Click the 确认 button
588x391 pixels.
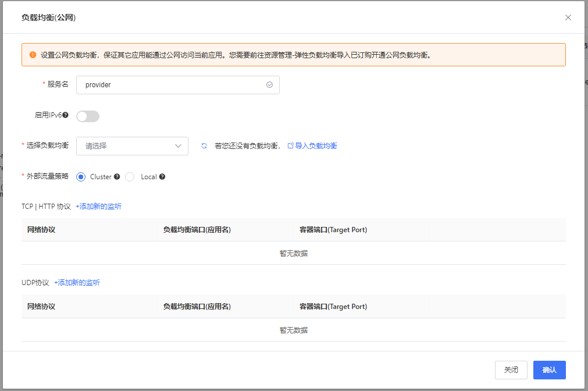click(x=550, y=370)
